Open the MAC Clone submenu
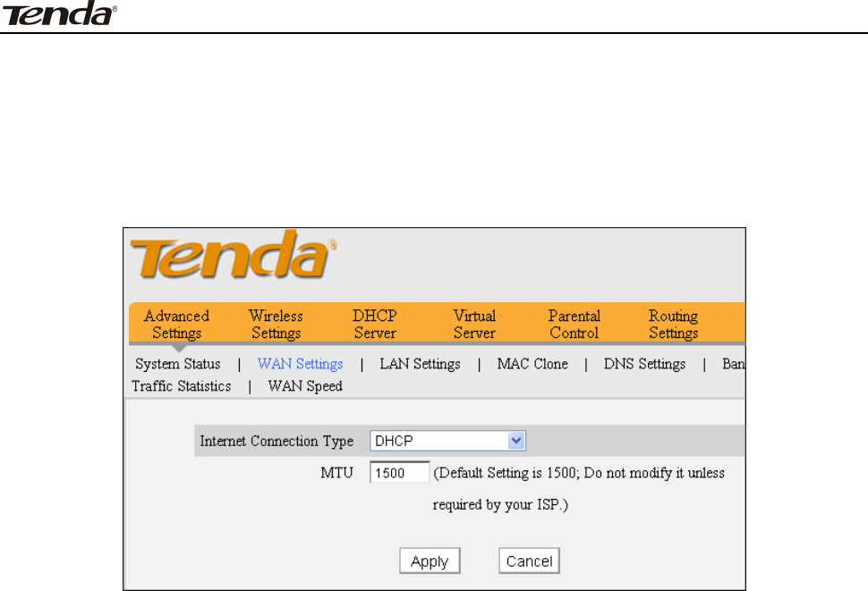Image resolution: width=868 pixels, height=591 pixels. click(532, 364)
